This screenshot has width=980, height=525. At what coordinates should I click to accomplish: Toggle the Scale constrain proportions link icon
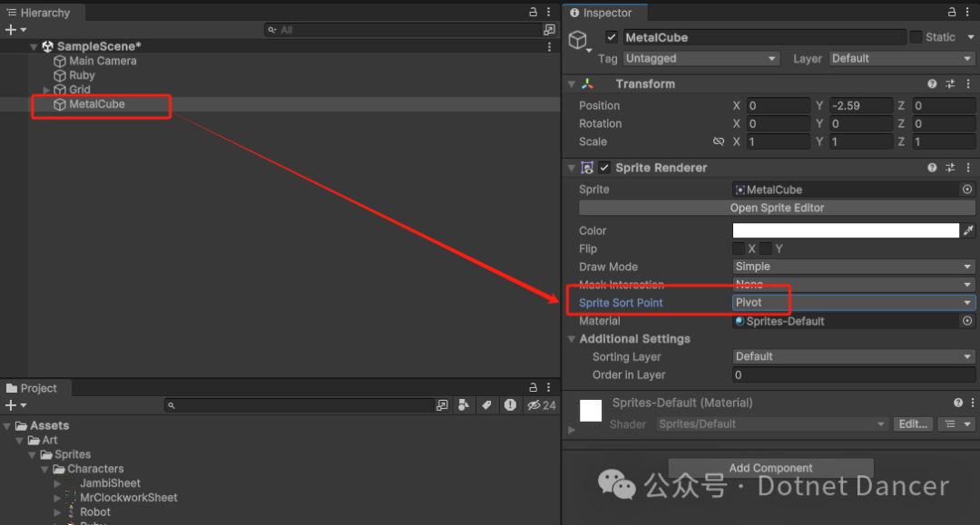(x=719, y=141)
